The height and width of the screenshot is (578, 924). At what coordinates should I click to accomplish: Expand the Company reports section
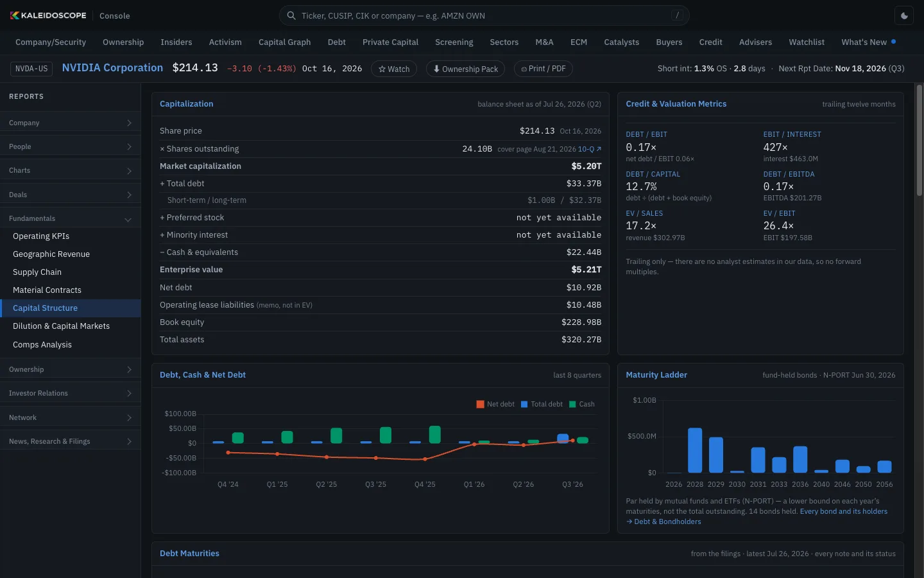pyautogui.click(x=70, y=123)
